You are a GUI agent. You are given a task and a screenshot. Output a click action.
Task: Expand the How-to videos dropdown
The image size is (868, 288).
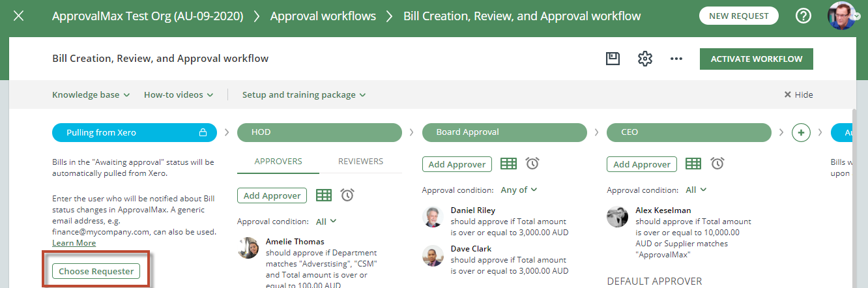[179, 94]
